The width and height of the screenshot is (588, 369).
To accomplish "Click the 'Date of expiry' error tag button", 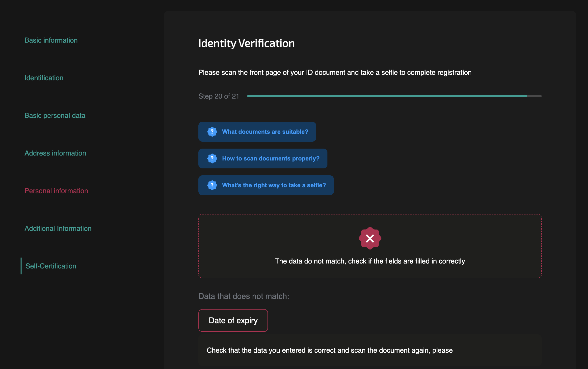I will tap(233, 320).
